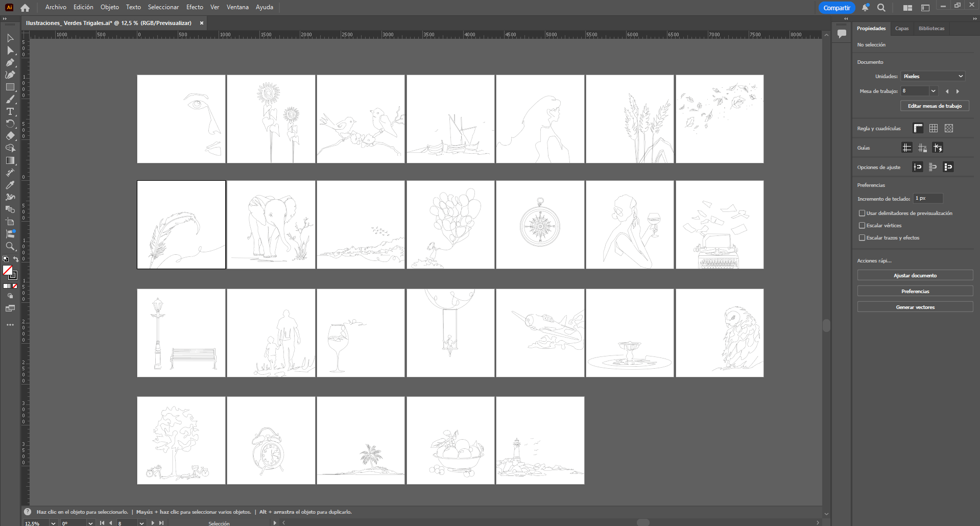Open the zoom level dropdown in status bar
The height and width of the screenshot is (526, 980).
pos(53,523)
